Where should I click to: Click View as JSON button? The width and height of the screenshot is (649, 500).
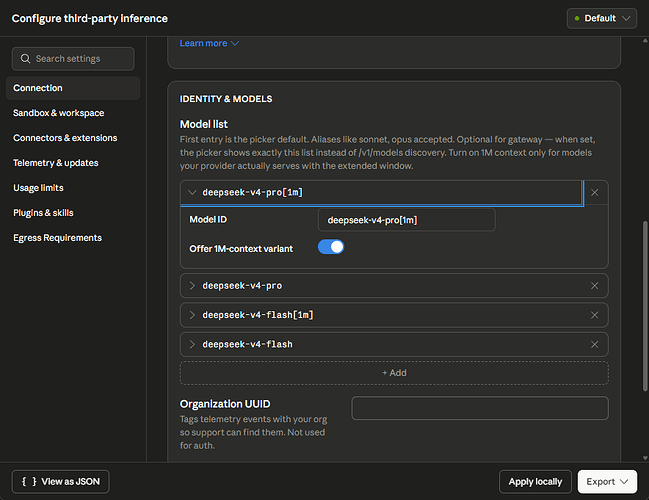(x=60, y=481)
